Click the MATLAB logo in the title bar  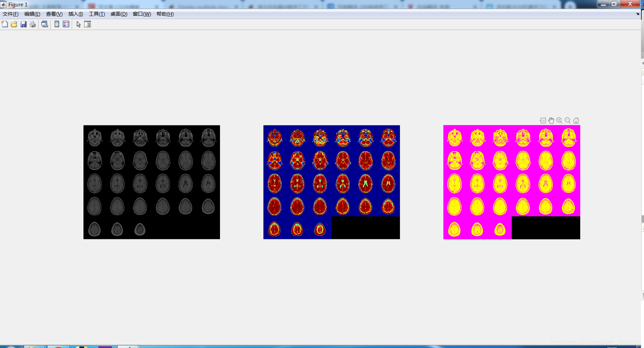coord(3,4)
